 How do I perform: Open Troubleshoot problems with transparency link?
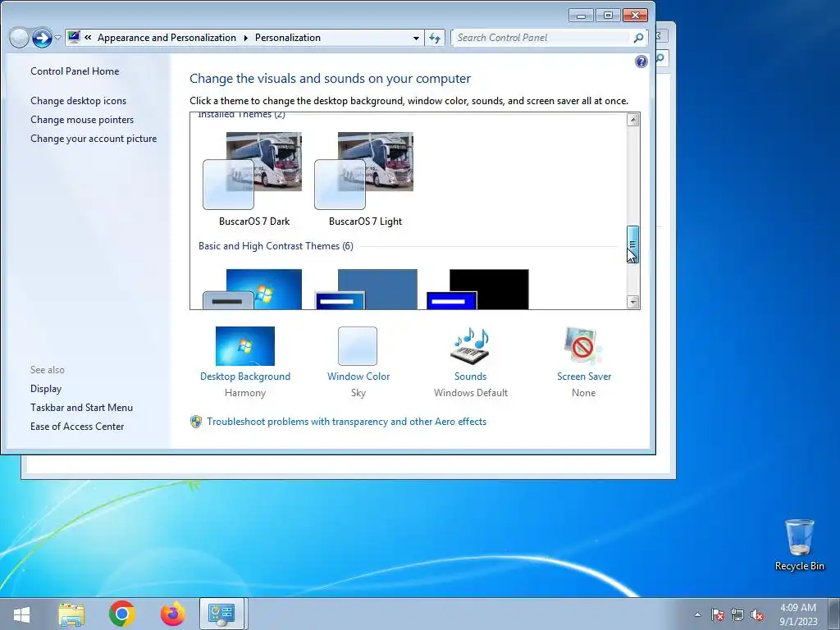pos(347,422)
